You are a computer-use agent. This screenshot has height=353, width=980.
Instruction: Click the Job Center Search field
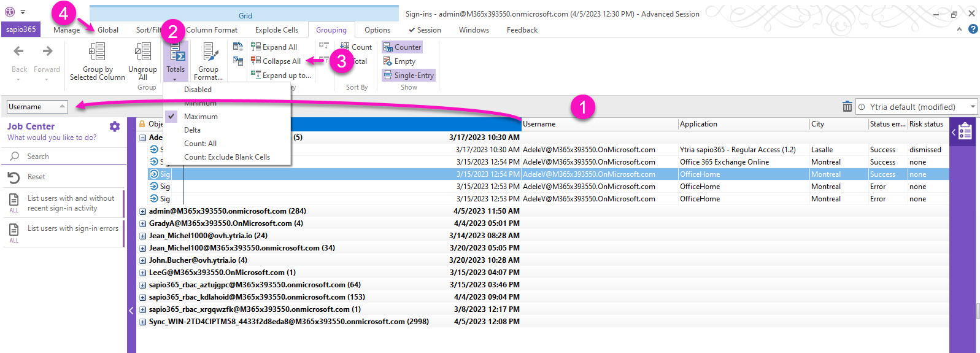(x=64, y=157)
